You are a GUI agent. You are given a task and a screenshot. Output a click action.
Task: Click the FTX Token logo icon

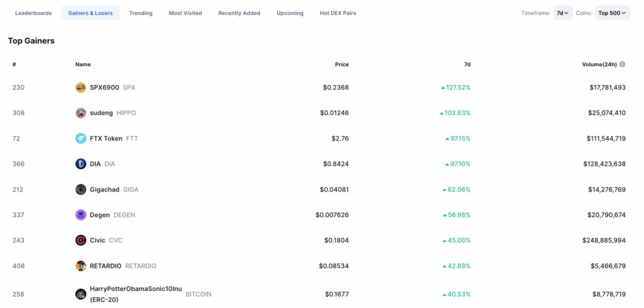(x=81, y=139)
